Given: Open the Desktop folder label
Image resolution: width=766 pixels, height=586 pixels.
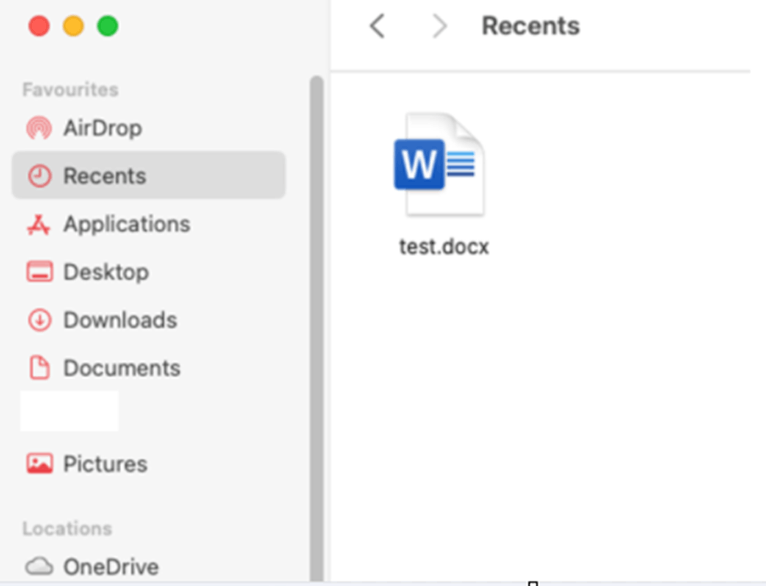Looking at the screenshot, I should click(106, 272).
